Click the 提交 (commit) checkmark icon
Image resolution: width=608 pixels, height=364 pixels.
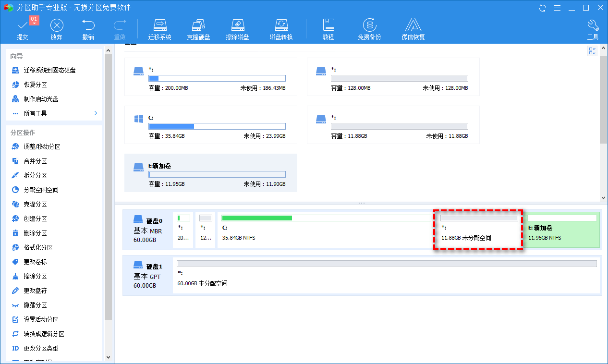click(x=22, y=25)
